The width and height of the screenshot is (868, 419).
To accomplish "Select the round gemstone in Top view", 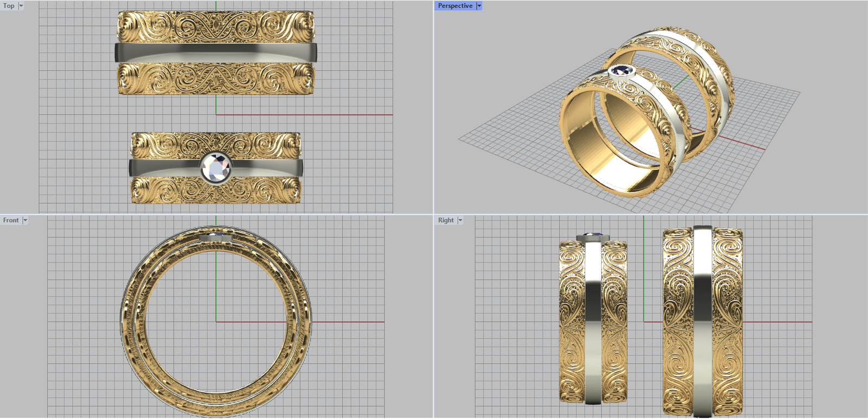I will (216, 167).
